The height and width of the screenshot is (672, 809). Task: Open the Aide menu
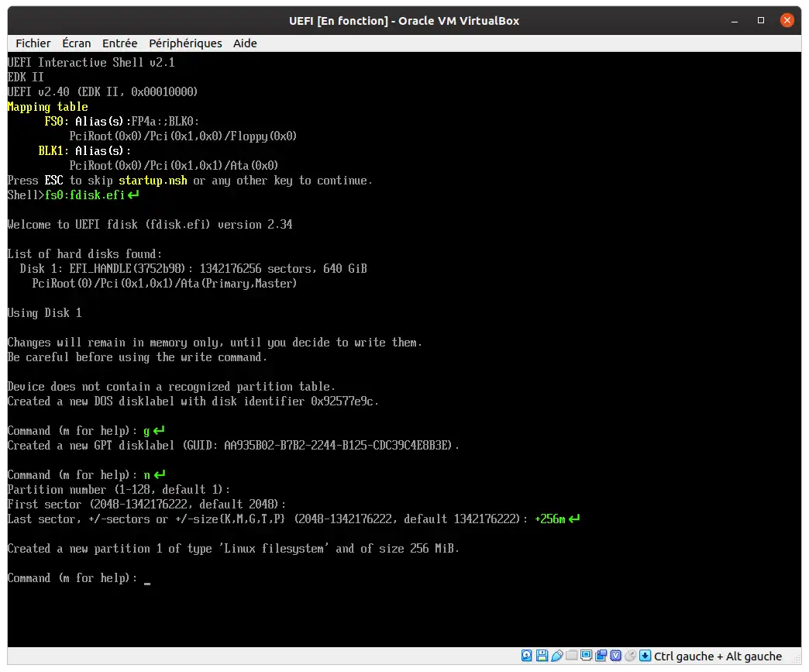245,43
